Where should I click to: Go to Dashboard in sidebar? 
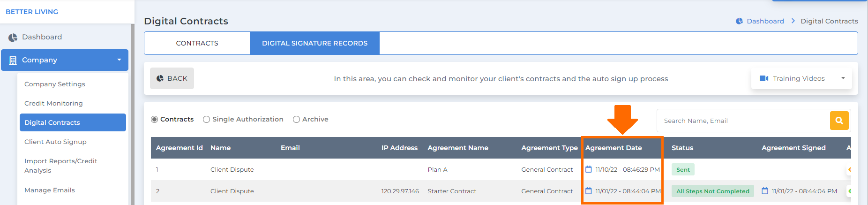(x=42, y=37)
